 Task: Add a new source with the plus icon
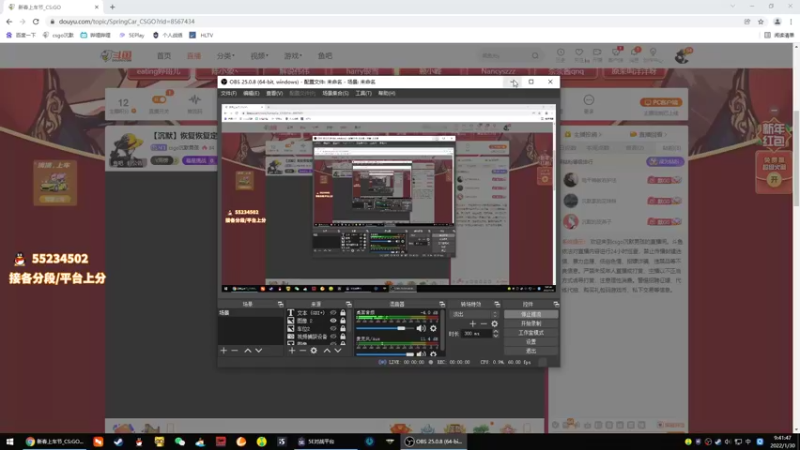click(292, 351)
